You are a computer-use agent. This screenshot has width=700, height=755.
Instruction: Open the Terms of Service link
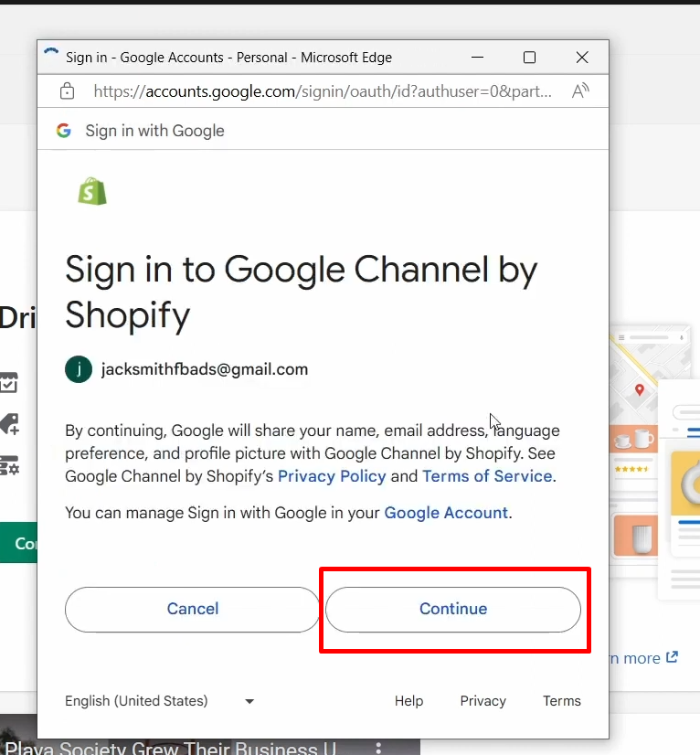tap(487, 476)
